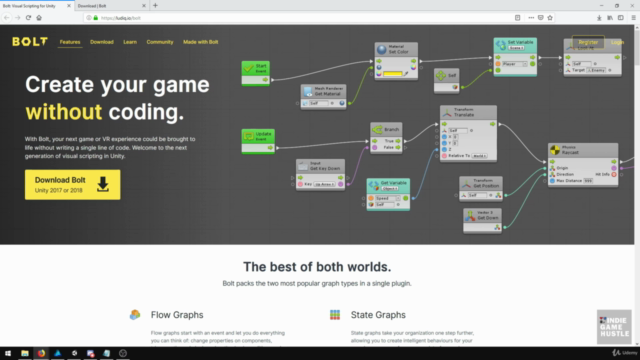Screen dimensions: 640x360
Task: Open Scene dropdown on Set Variable node
Action: [x=516, y=48]
